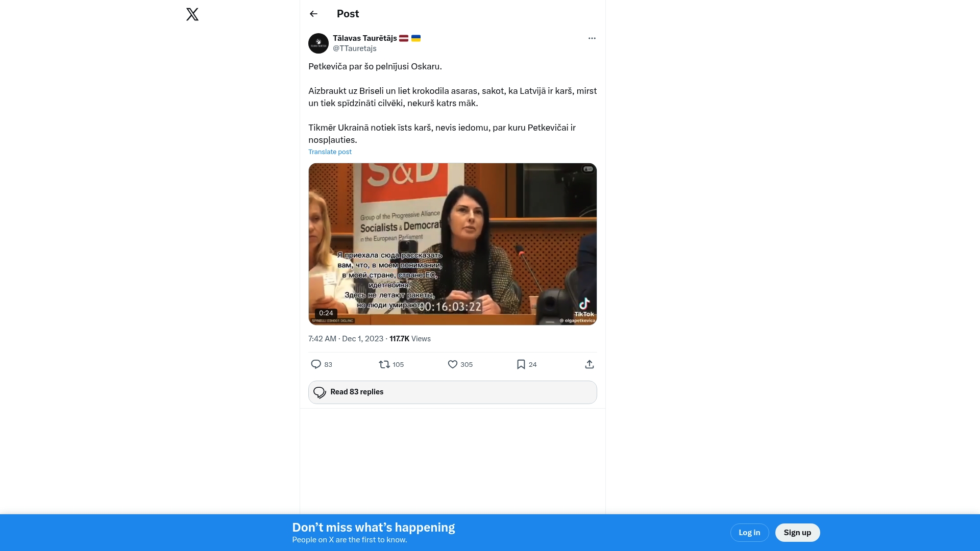The image size is (980, 551).
Task: Click the video corner icon at top-right
Action: point(588,169)
